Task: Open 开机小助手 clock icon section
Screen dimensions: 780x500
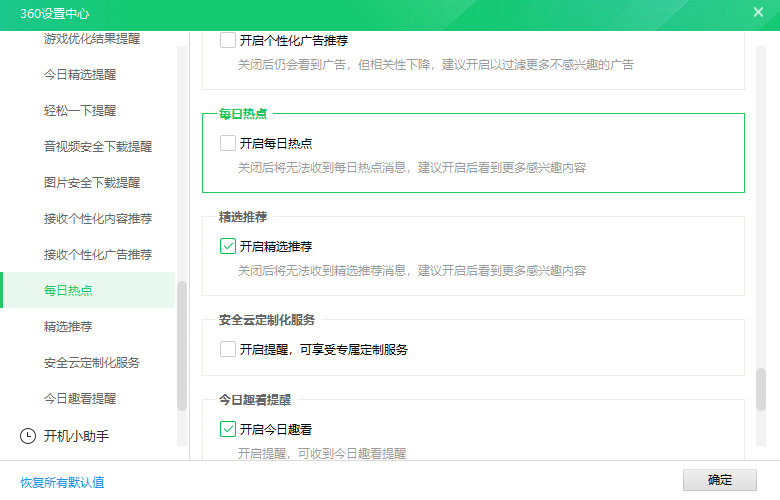Action: [28, 436]
